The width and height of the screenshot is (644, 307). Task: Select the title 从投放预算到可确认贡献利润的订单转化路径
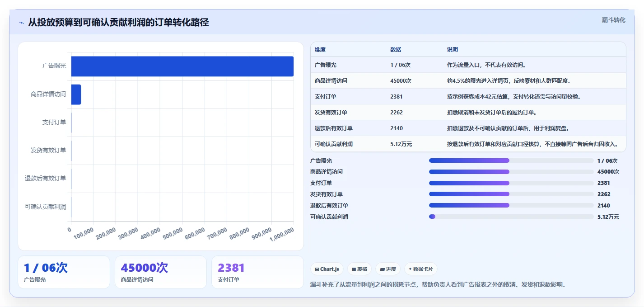118,22
